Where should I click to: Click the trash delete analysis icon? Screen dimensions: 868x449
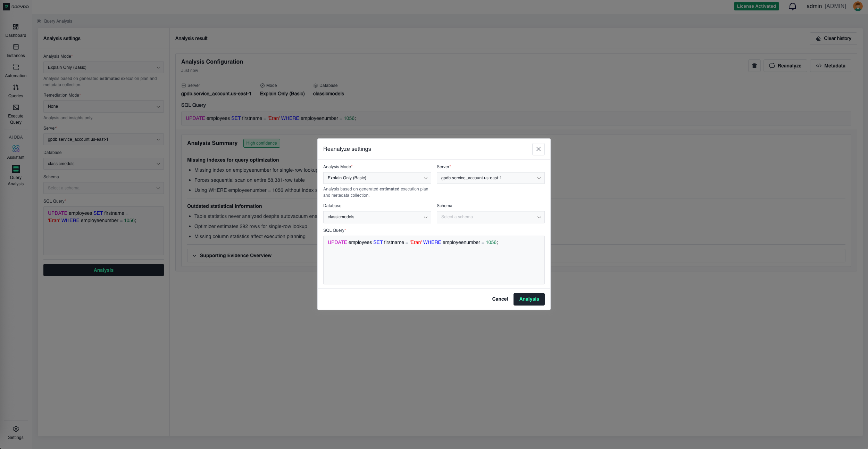[754, 66]
